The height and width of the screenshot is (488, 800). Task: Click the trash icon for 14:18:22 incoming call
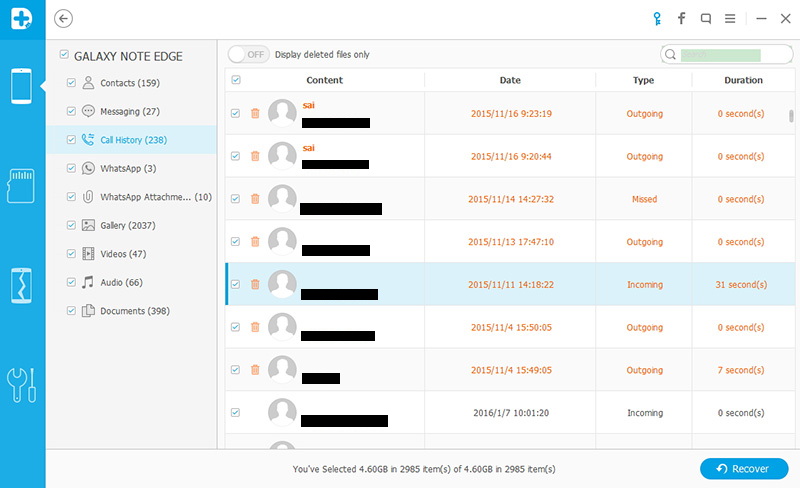point(255,284)
